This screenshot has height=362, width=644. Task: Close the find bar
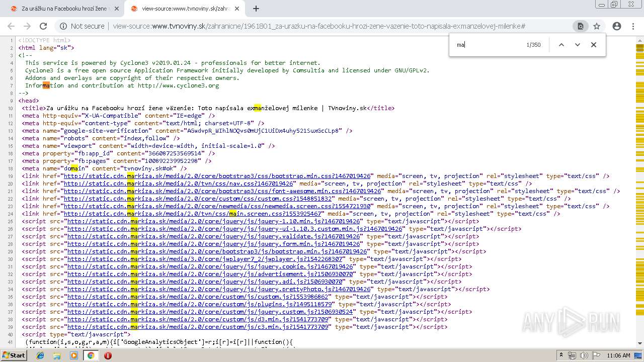click(x=594, y=45)
